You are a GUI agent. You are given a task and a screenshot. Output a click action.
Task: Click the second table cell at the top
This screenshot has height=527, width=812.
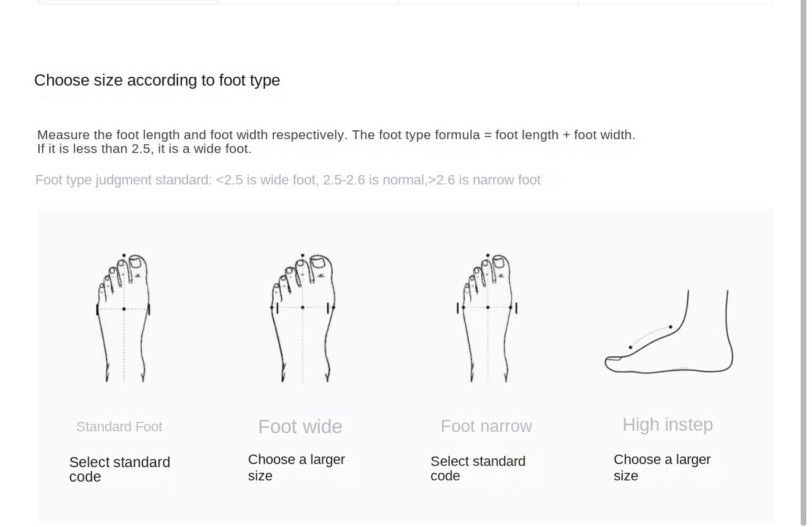pos(308,2)
